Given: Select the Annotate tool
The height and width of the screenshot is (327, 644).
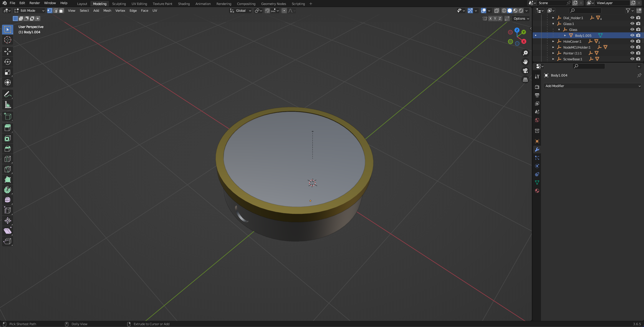Looking at the screenshot, I should (x=8, y=94).
